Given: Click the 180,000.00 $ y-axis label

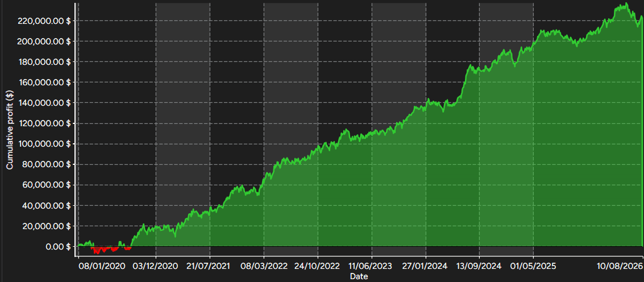Looking at the screenshot, I should click(x=44, y=61).
